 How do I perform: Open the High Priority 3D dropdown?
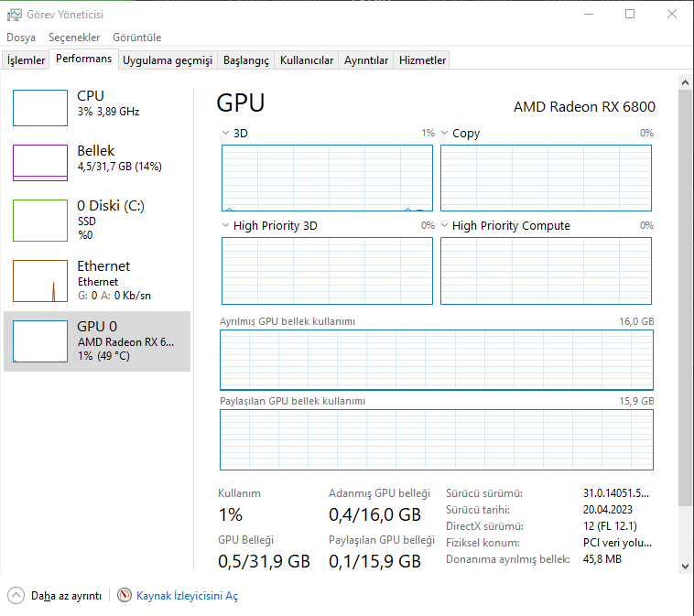tap(226, 225)
